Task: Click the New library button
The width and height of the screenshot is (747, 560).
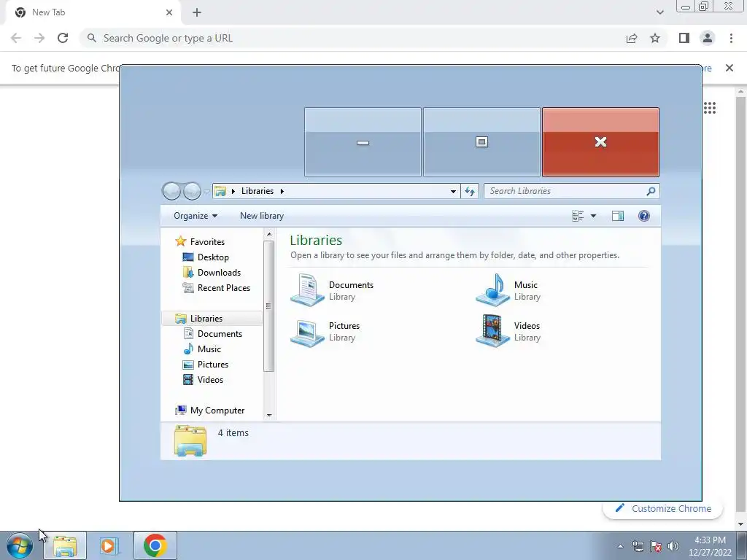Action: [x=262, y=216]
